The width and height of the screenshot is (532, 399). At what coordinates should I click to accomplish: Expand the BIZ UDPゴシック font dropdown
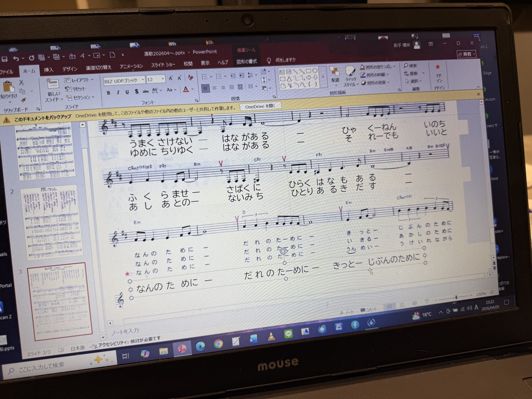click(143, 80)
